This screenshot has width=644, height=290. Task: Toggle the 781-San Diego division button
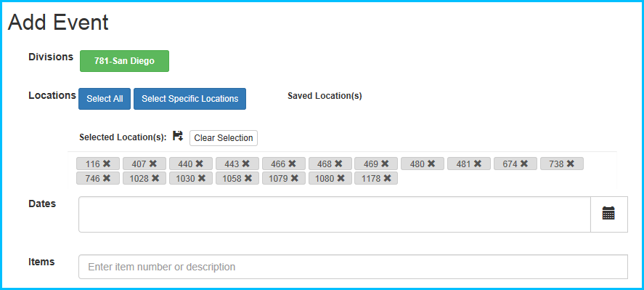[x=124, y=61]
